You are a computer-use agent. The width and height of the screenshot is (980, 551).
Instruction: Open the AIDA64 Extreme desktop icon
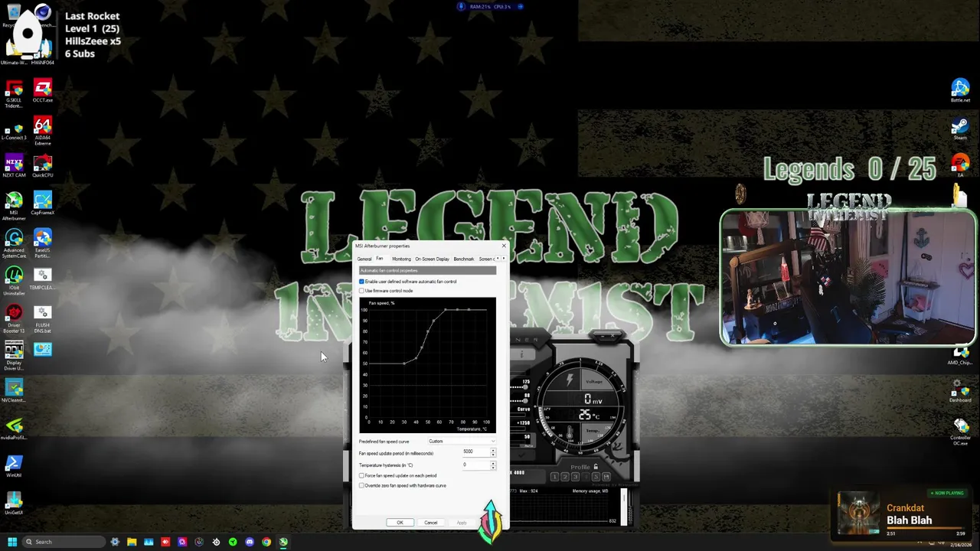[43, 130]
